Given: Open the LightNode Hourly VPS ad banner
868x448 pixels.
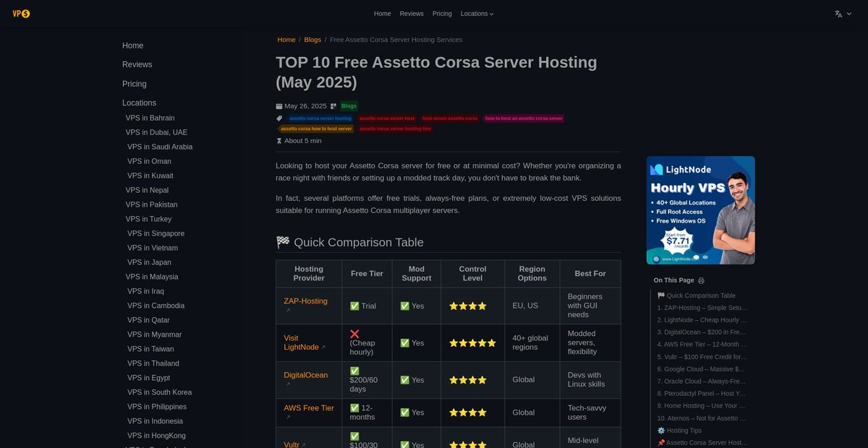Looking at the screenshot, I should [x=700, y=210].
